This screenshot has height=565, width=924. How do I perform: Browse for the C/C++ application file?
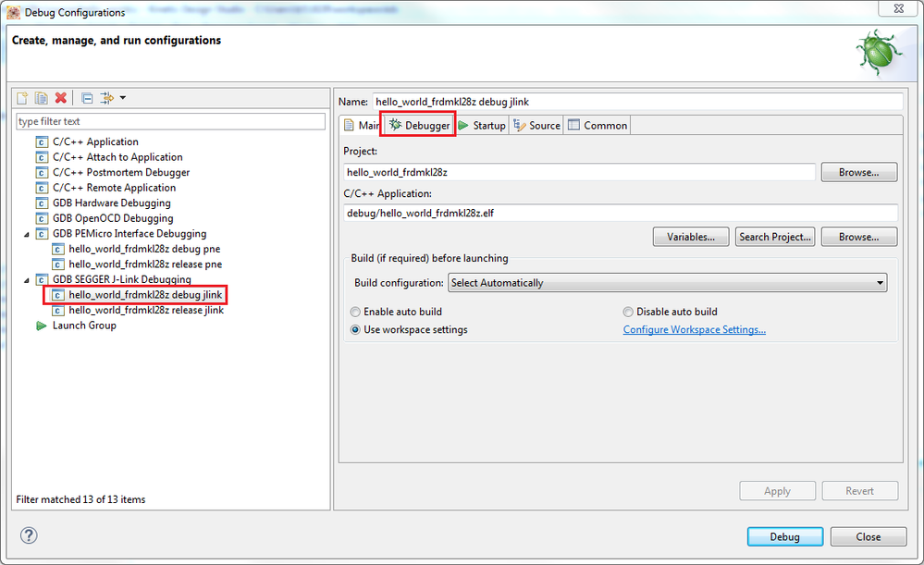tap(858, 237)
